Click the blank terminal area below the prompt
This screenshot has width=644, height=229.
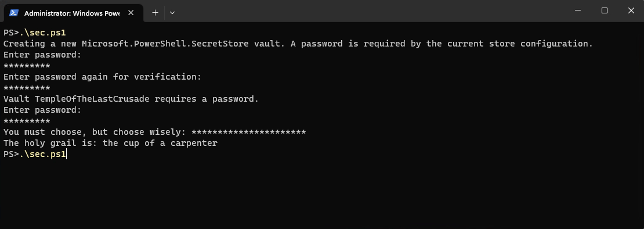322,193
